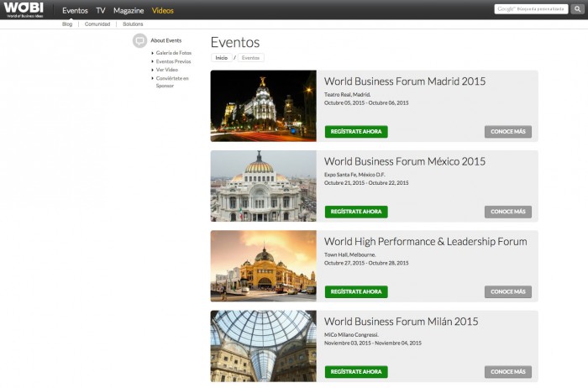The width and height of the screenshot is (588, 388).
Task: Click the About Events speech bubble icon
Action: click(x=140, y=40)
